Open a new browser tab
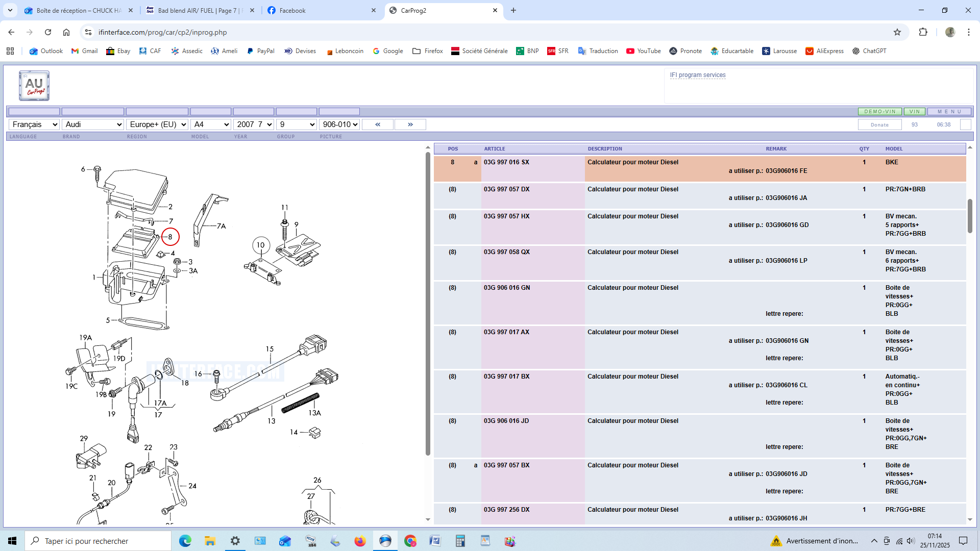Viewport: 980px width, 551px height. (513, 10)
